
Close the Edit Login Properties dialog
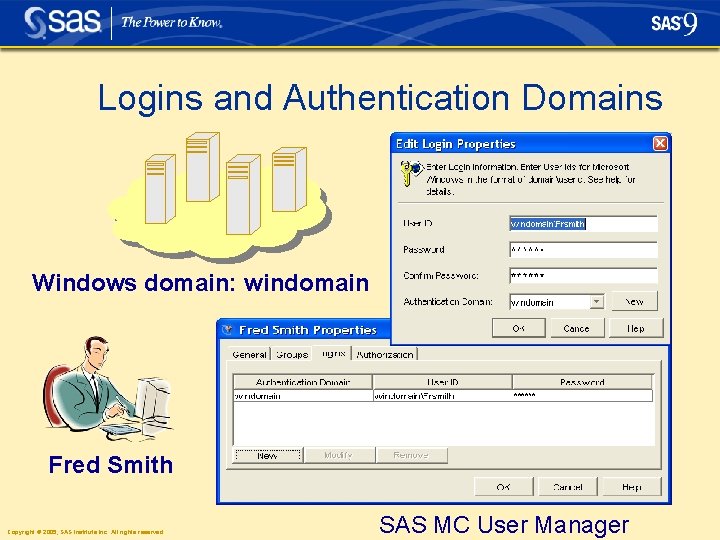[x=660, y=144]
